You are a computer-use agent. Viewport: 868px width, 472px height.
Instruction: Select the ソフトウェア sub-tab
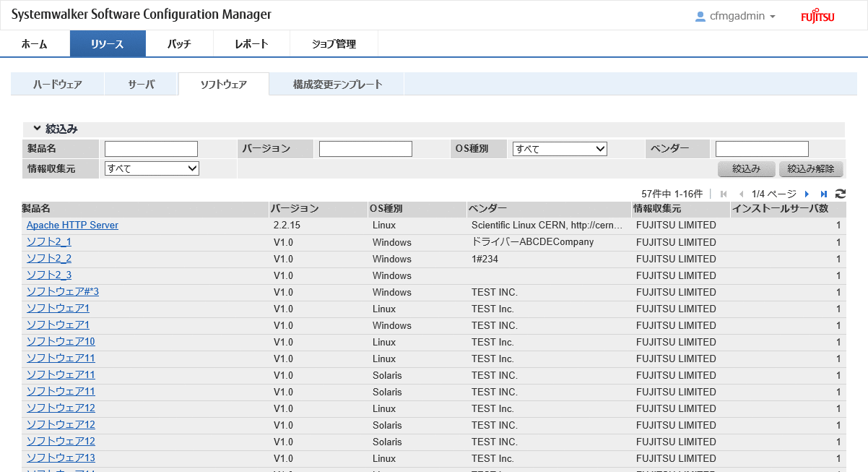pyautogui.click(x=223, y=84)
